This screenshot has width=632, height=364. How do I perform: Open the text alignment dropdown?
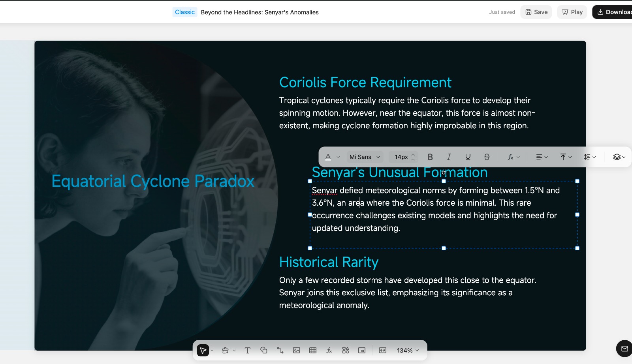[542, 157]
